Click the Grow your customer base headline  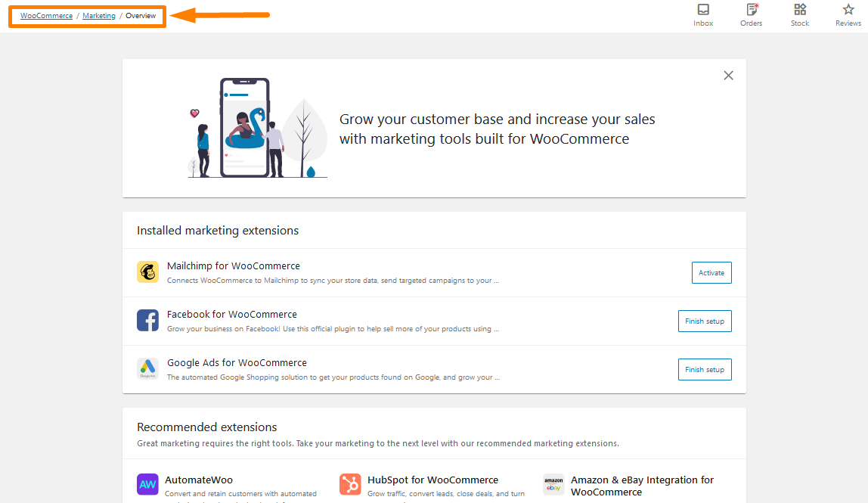[x=497, y=129]
